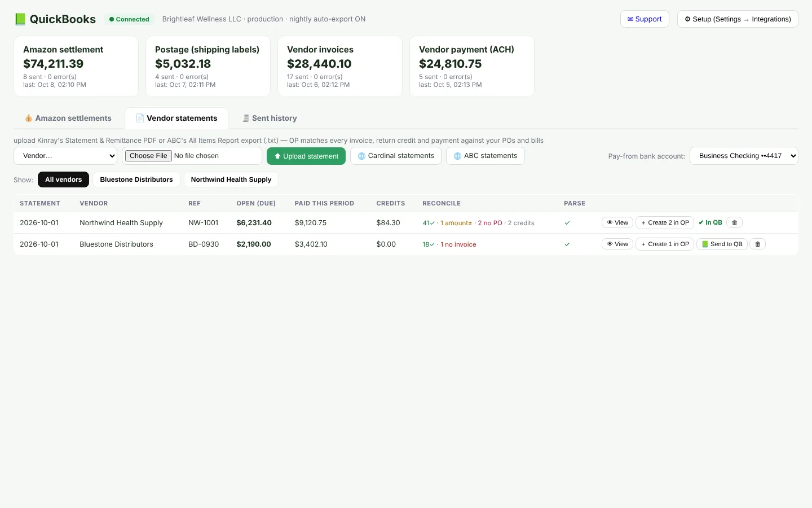Click Choose File button
The width and height of the screenshot is (812, 508).
click(x=148, y=156)
